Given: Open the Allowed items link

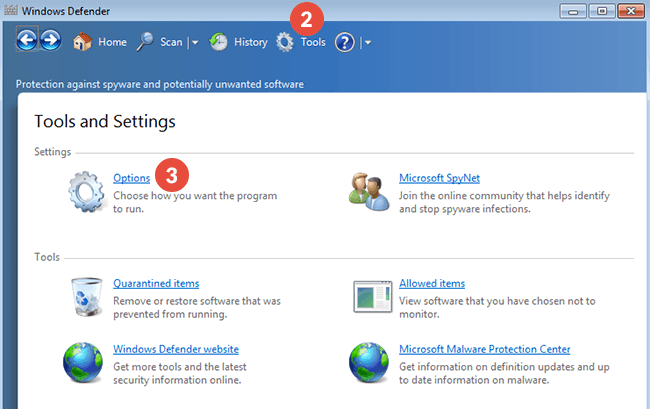Looking at the screenshot, I should tap(432, 284).
